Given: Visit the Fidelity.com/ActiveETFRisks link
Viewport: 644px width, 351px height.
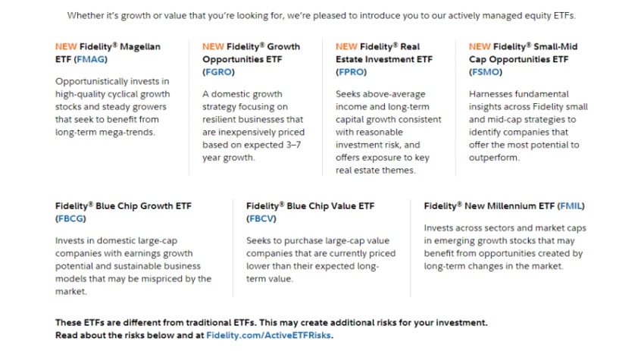Looking at the screenshot, I should 268,335.
